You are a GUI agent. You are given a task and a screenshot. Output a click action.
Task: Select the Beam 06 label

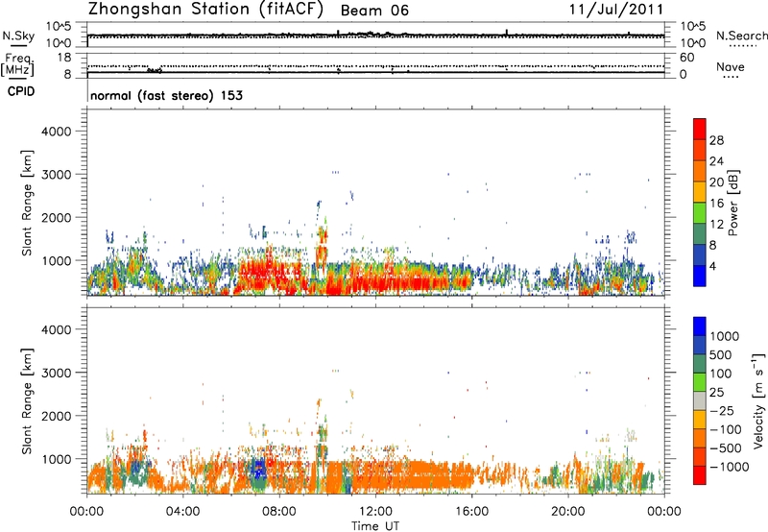tap(374, 11)
